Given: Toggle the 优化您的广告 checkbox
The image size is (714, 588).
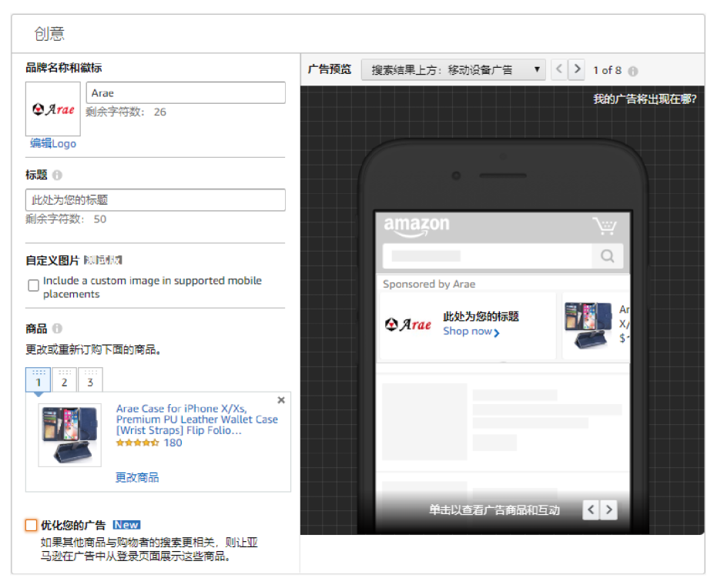Looking at the screenshot, I should (31, 525).
